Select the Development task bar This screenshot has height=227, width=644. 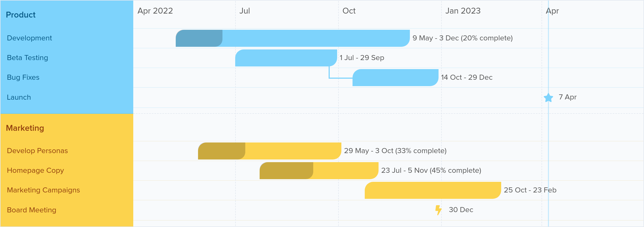tap(293, 38)
